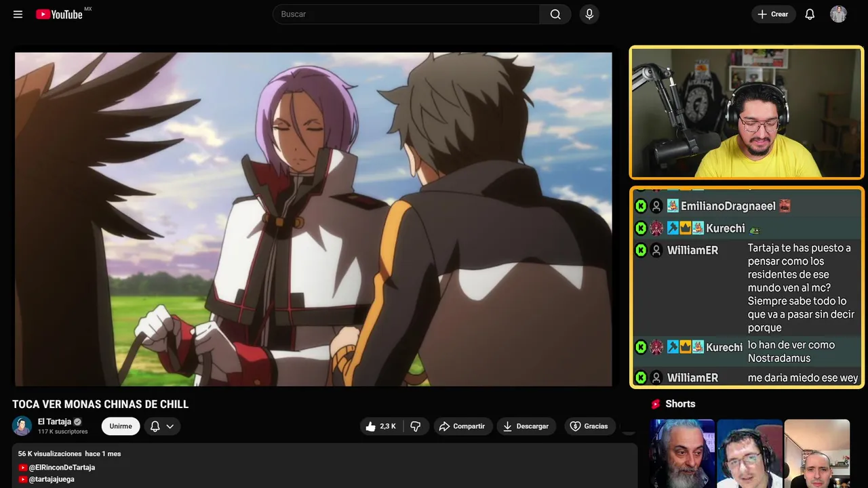The width and height of the screenshot is (868, 488).
Task: Click the Gracias thanks button
Action: [x=589, y=426]
